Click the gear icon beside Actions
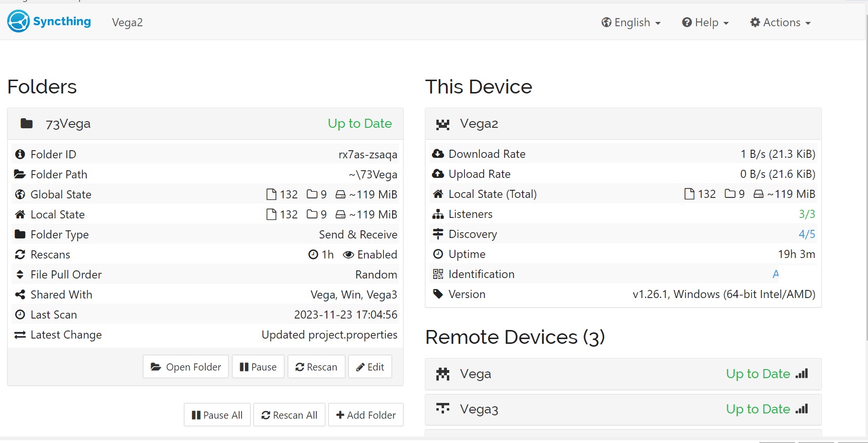This screenshot has width=868, height=443. [x=755, y=22]
